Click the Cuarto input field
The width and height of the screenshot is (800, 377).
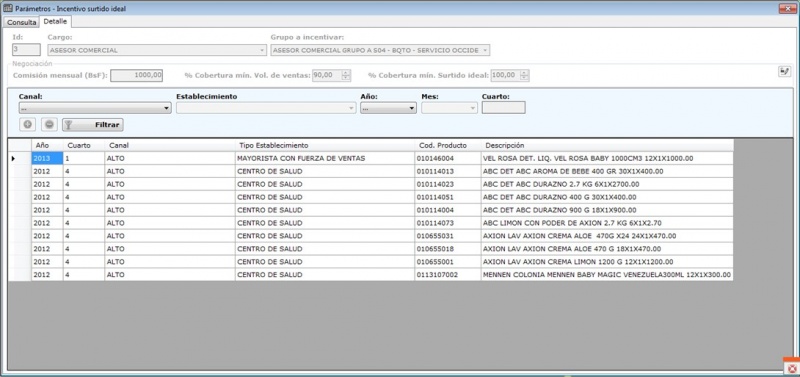point(503,108)
